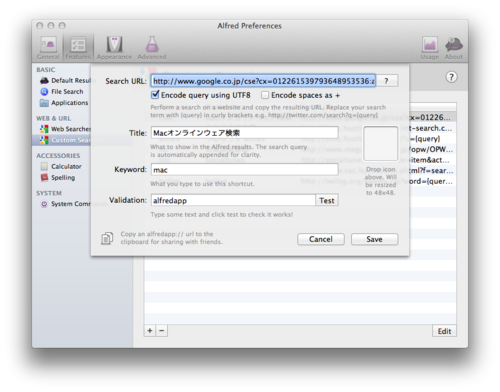Select the list row ending opw/OPW...
The width and height of the screenshot is (500, 392).
pos(433,149)
